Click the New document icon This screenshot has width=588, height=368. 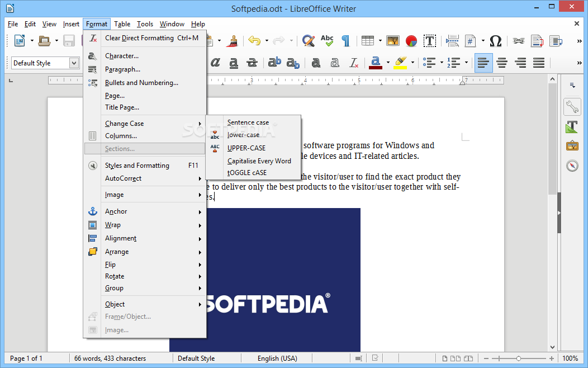pyautogui.click(x=20, y=40)
